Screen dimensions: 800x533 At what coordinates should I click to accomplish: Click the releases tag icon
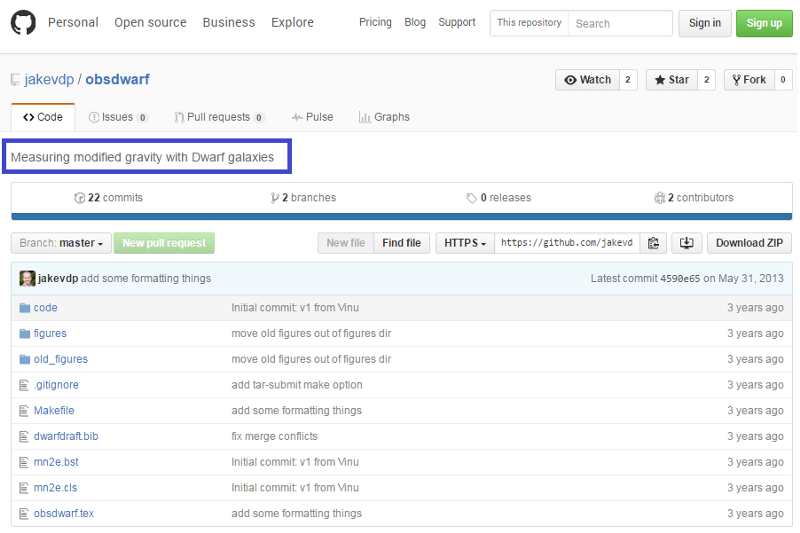pyautogui.click(x=471, y=198)
